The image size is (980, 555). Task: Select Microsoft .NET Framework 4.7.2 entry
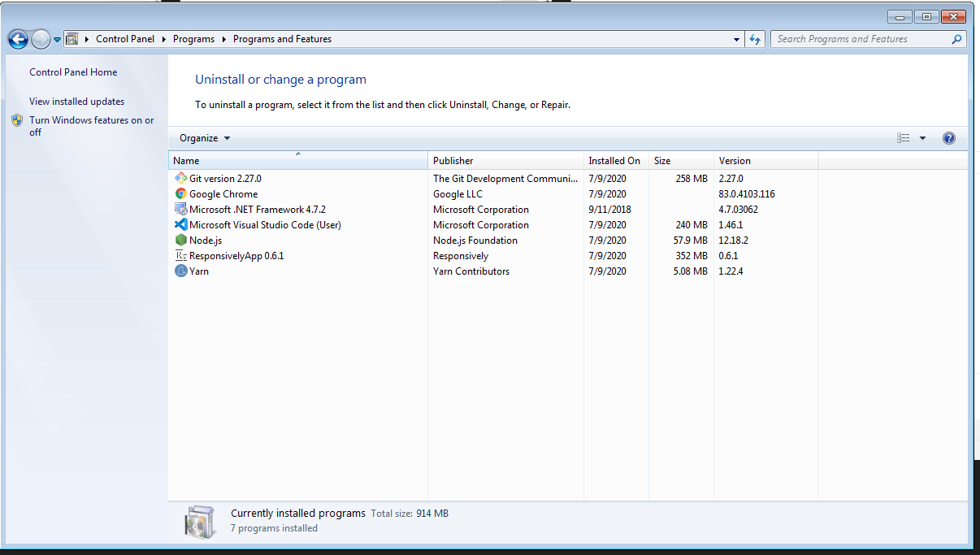(x=258, y=210)
